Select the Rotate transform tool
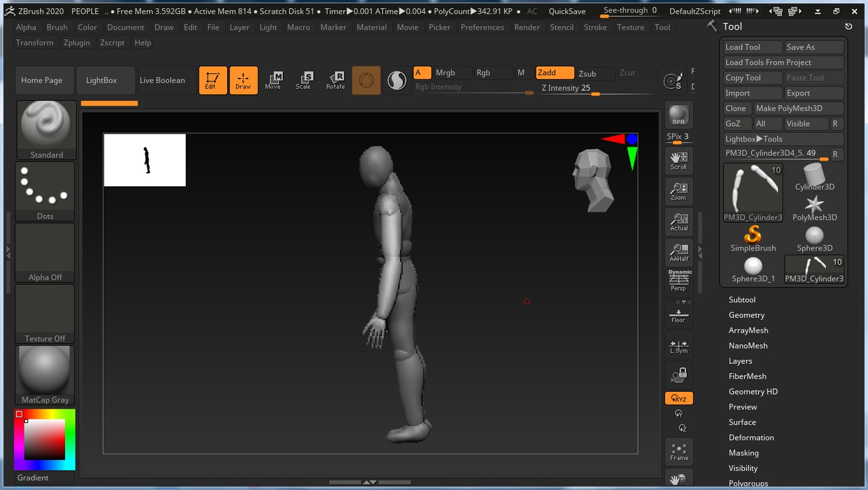The image size is (868, 490). click(x=335, y=80)
